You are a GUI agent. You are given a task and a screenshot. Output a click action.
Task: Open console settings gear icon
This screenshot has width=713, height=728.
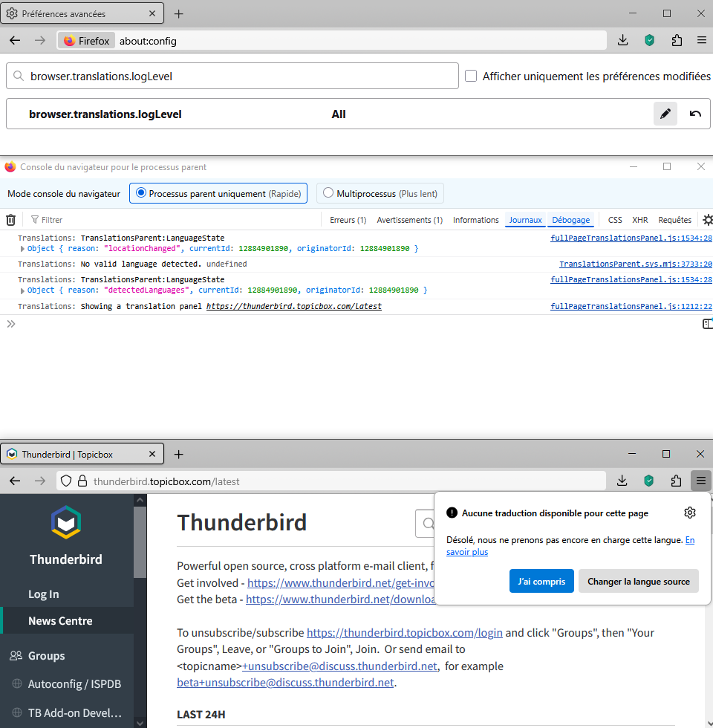pos(707,220)
